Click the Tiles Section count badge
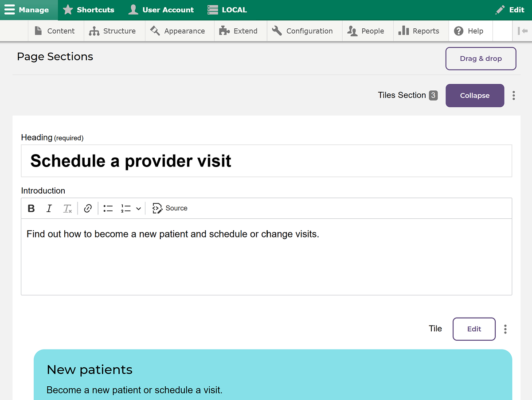This screenshot has height=400, width=532. click(433, 95)
